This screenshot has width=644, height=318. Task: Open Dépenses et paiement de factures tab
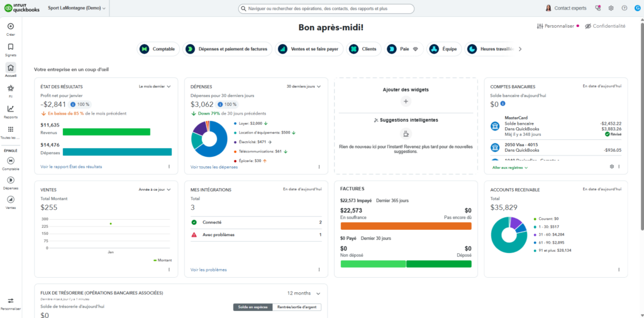click(228, 48)
